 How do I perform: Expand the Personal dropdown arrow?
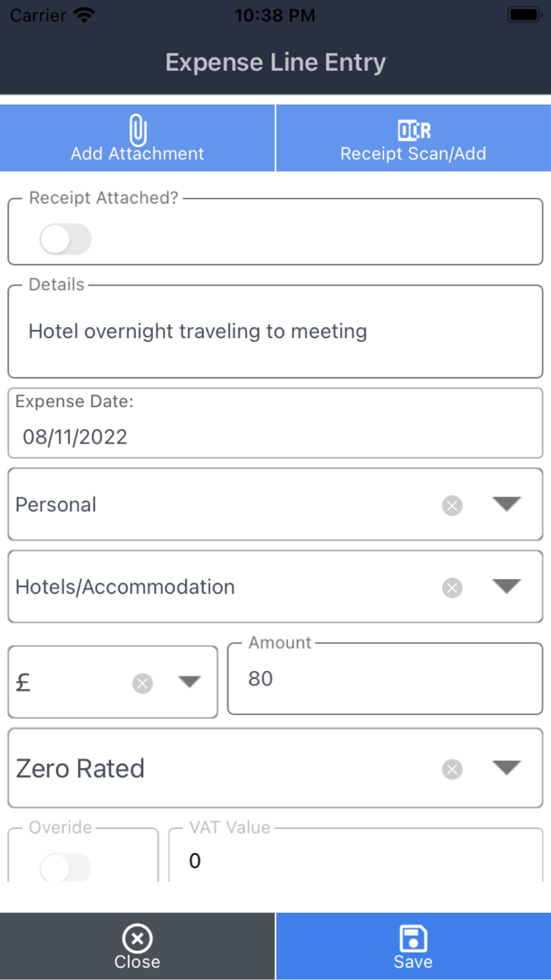(506, 505)
